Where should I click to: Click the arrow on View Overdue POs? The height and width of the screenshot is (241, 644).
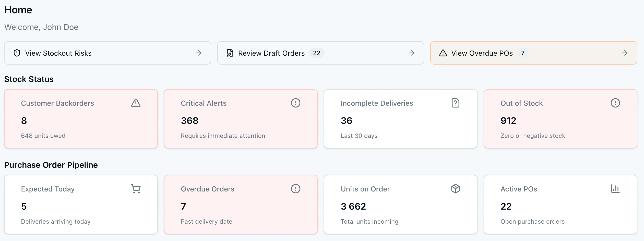(625, 53)
